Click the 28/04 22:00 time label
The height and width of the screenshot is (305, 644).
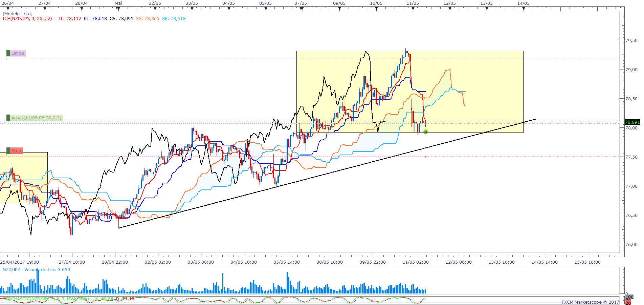tap(115, 262)
